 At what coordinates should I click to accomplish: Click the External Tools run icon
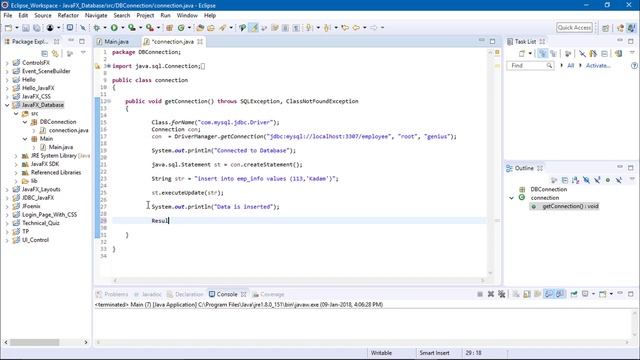click(x=150, y=28)
